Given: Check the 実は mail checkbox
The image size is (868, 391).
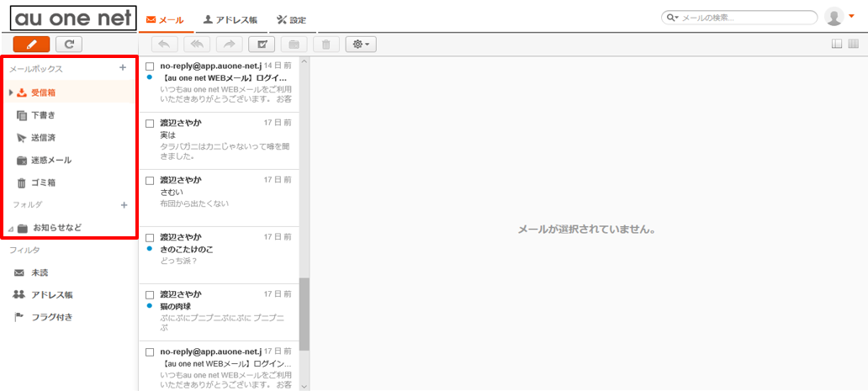Looking at the screenshot, I should click(x=150, y=124).
